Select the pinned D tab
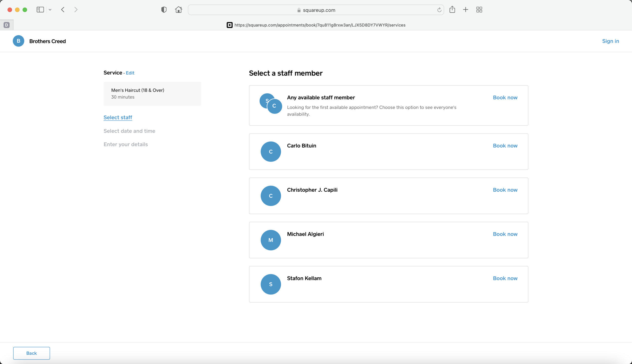Viewport: 632px width, 364px height. [x=7, y=25]
